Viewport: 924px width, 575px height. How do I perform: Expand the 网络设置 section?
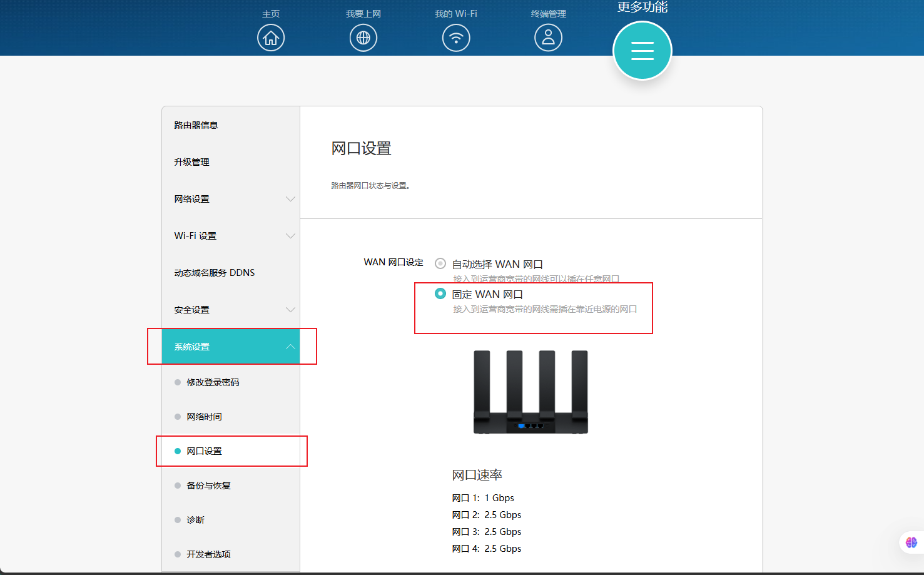pos(290,198)
